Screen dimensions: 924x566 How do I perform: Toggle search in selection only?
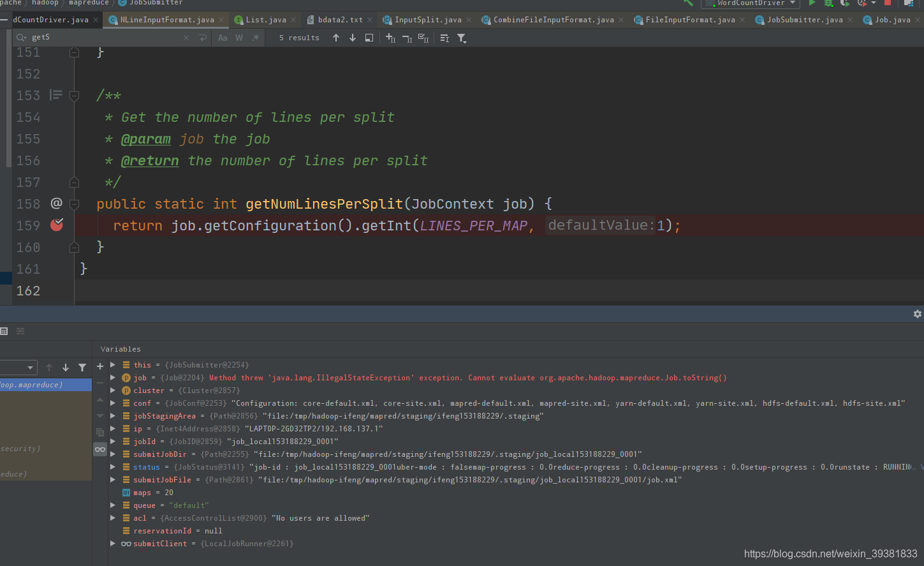pos(444,38)
